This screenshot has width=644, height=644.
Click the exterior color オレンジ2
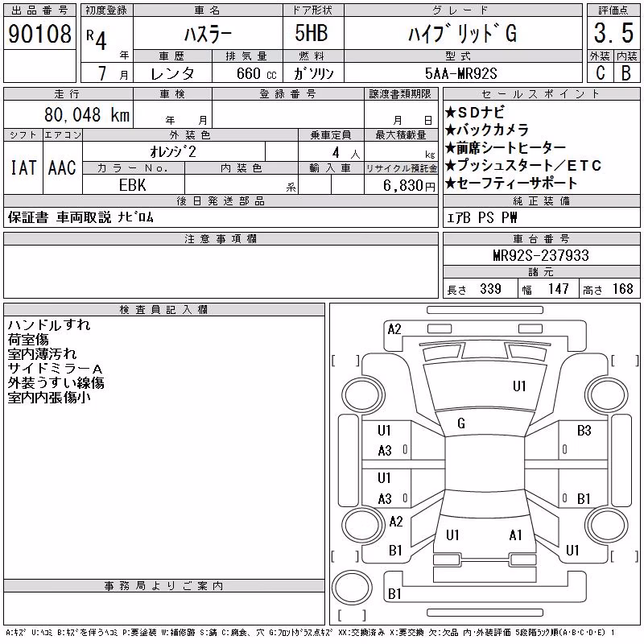coord(173,152)
